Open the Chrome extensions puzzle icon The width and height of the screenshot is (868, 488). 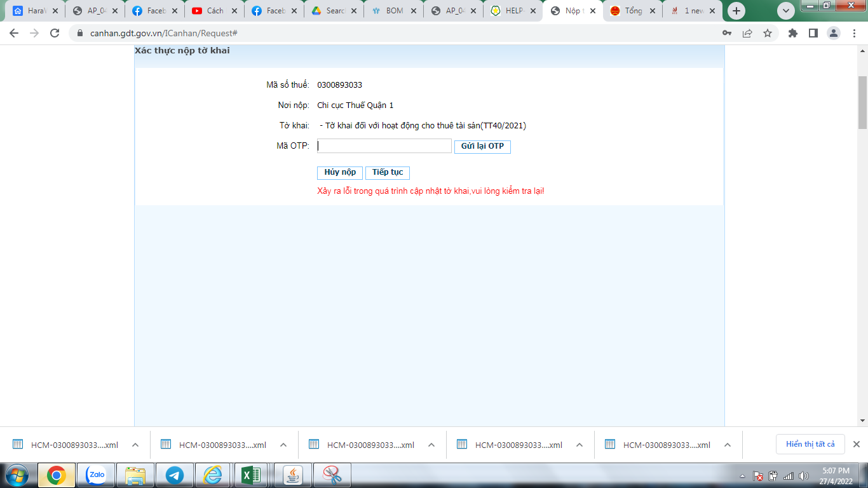coord(792,33)
